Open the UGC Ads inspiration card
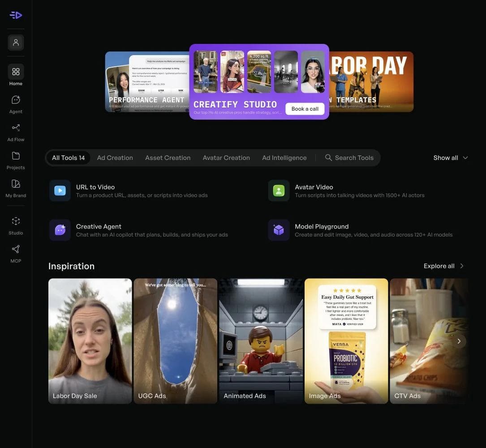Viewport: 486px width, 448px height. pyautogui.click(x=176, y=341)
